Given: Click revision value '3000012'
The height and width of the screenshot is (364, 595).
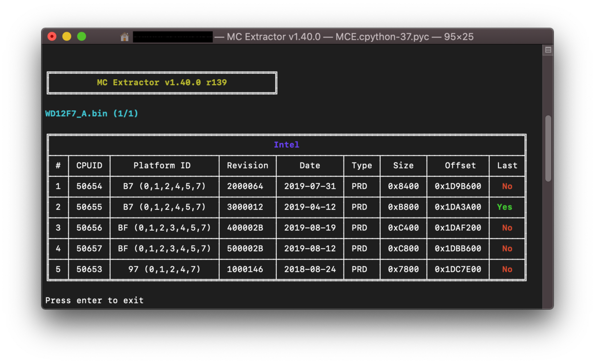Looking at the screenshot, I should click(x=245, y=207).
